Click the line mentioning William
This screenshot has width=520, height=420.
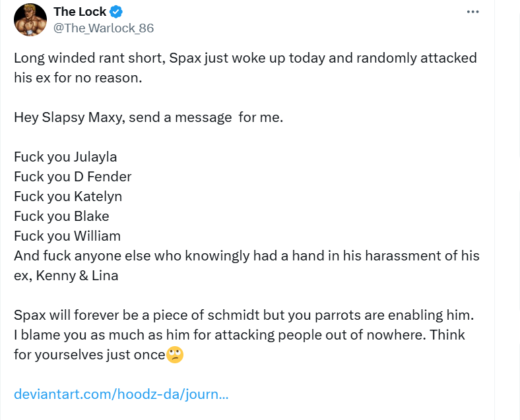67,236
